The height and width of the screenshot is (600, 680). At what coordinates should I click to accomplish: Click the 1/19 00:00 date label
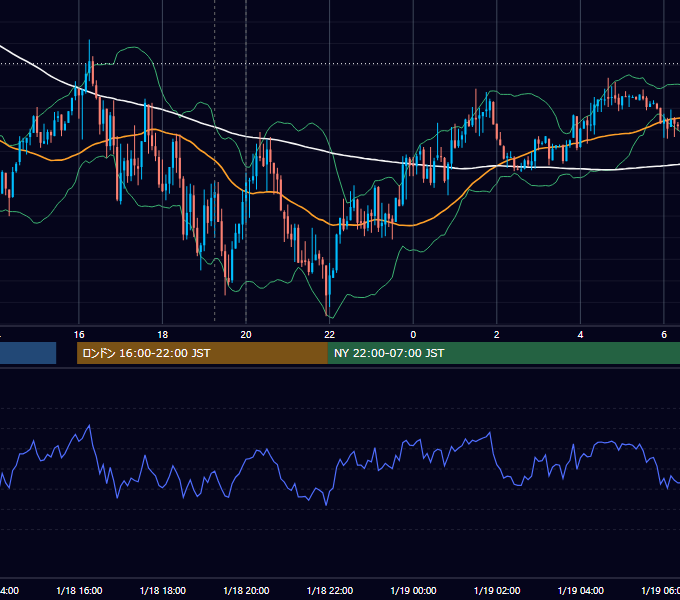[x=413, y=591]
